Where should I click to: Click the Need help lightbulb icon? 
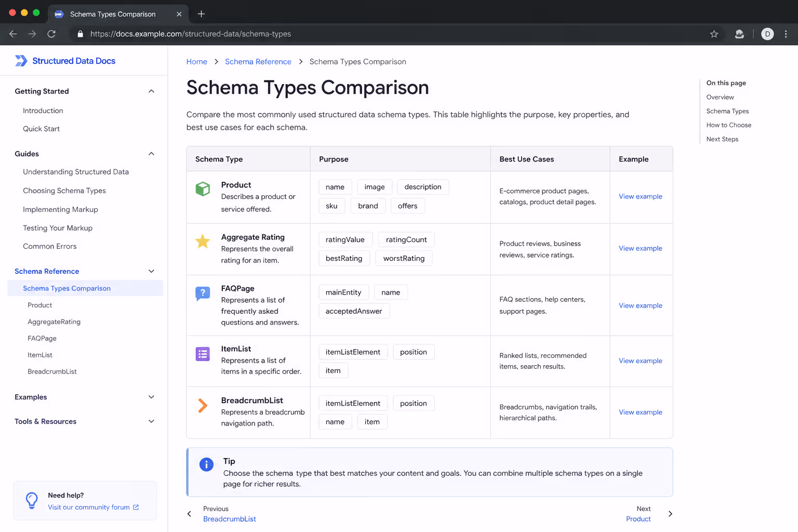(32, 500)
